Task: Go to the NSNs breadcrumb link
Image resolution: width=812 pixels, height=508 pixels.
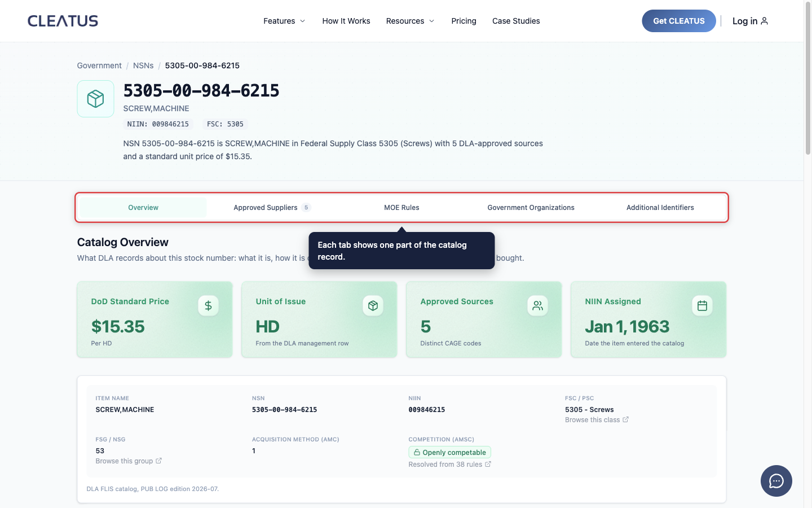Action: 143,65
